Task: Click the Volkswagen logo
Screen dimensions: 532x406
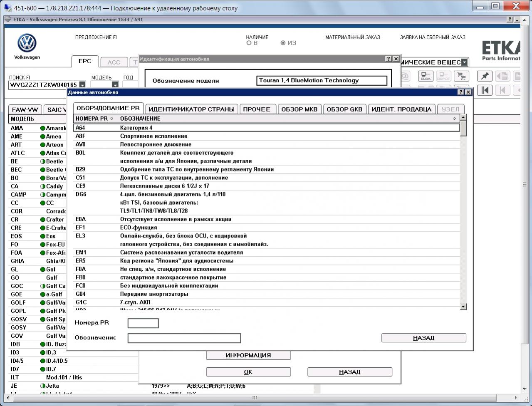Action: coord(27,43)
